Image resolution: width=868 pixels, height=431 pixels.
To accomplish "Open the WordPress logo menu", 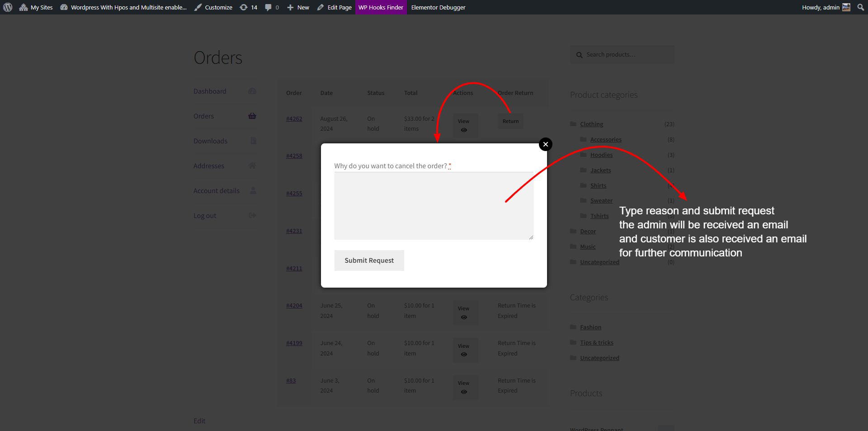I will [x=8, y=7].
